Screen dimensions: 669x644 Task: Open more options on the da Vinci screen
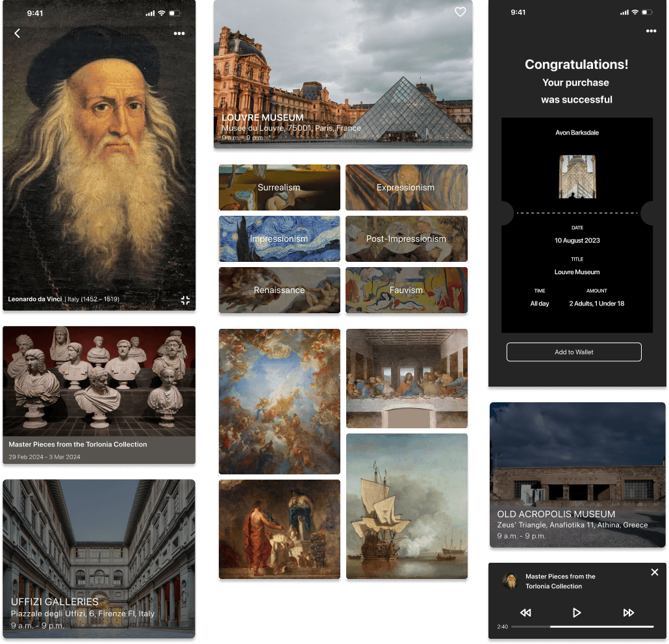(179, 33)
